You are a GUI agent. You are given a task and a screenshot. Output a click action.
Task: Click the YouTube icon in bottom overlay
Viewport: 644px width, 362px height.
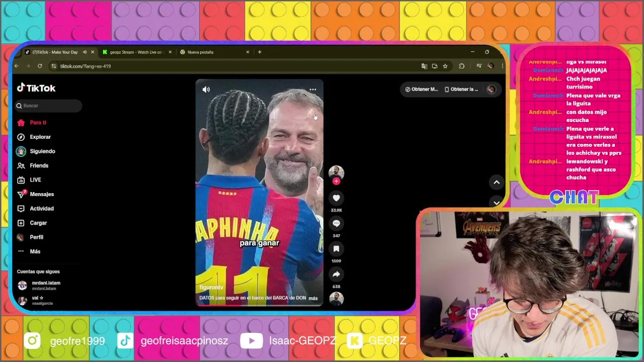coord(251,341)
